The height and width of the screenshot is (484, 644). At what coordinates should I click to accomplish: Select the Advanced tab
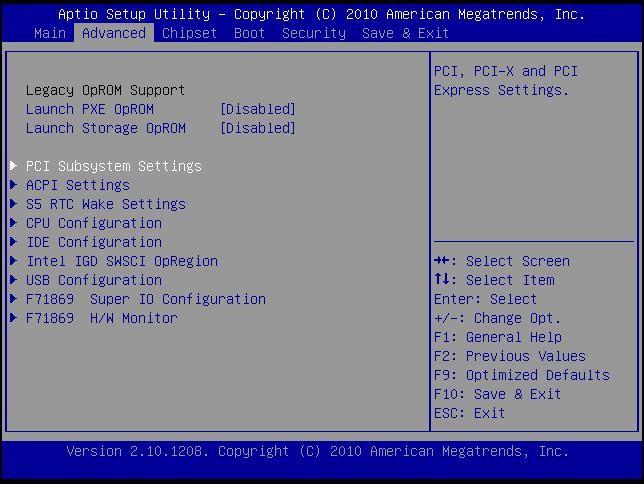click(114, 33)
